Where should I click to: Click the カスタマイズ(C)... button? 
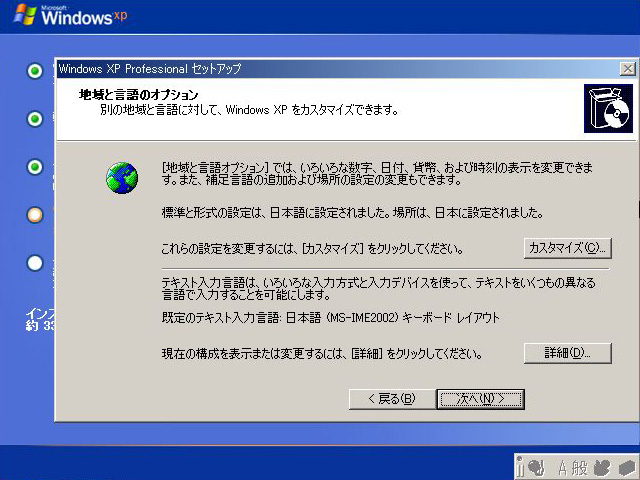[567, 248]
